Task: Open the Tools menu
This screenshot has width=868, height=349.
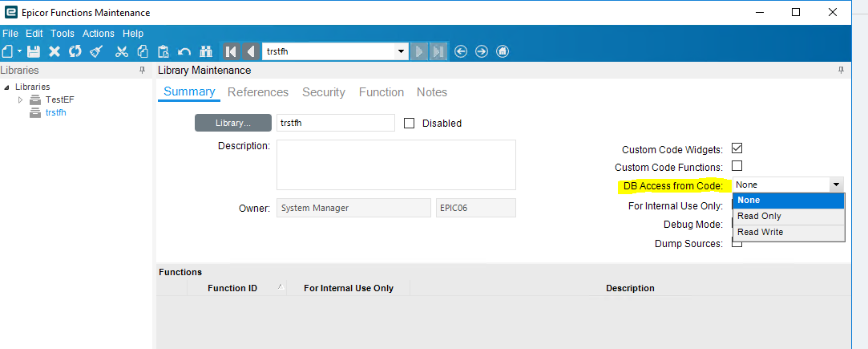Action: click(63, 33)
